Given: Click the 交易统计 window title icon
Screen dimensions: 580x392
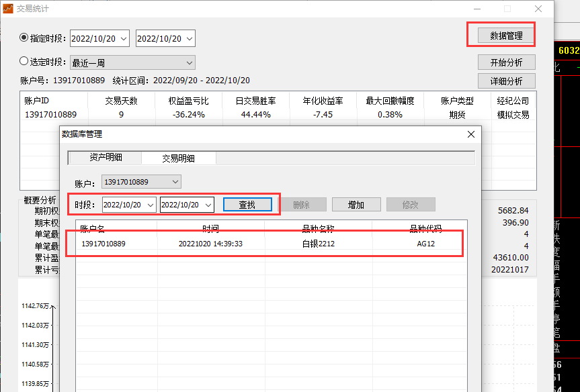Looking at the screenshot, I should pos(8,9).
